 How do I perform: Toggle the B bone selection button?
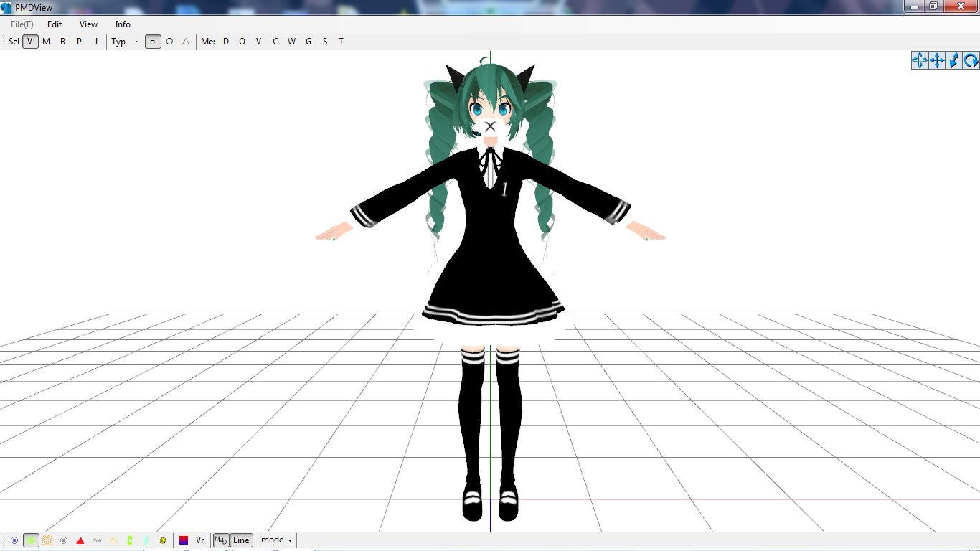63,42
